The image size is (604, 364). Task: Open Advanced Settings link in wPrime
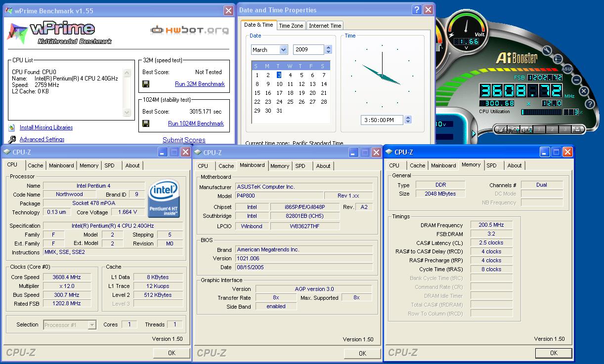pos(42,140)
